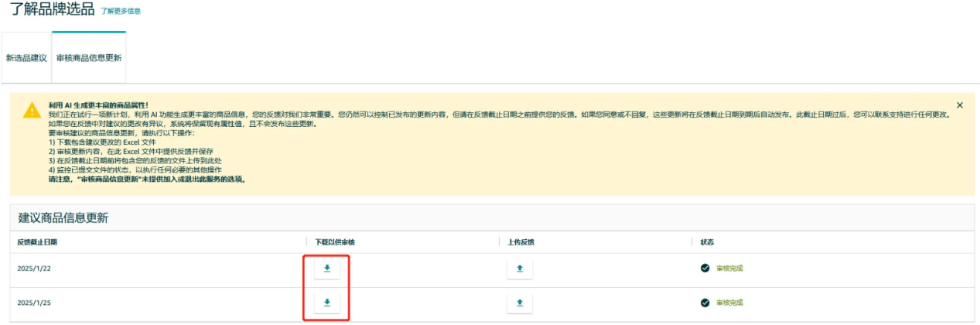Click the 建议商品信息更新 section title
The image size is (980, 325).
point(63,218)
